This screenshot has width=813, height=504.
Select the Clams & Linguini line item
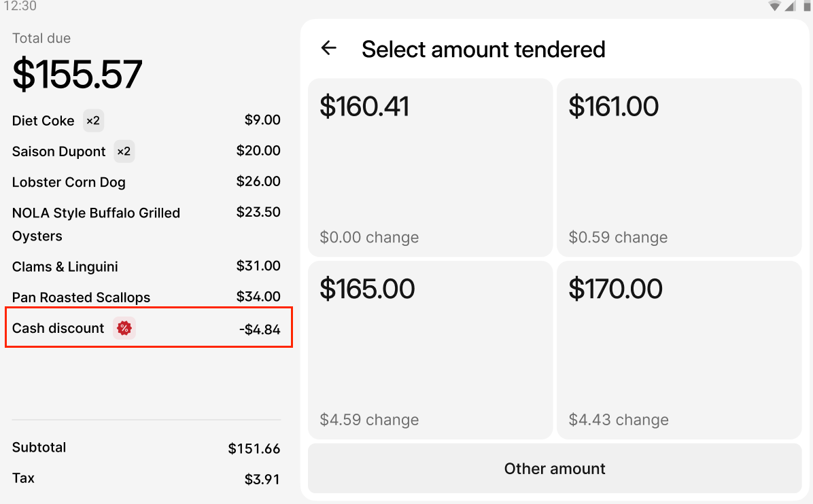pos(146,266)
